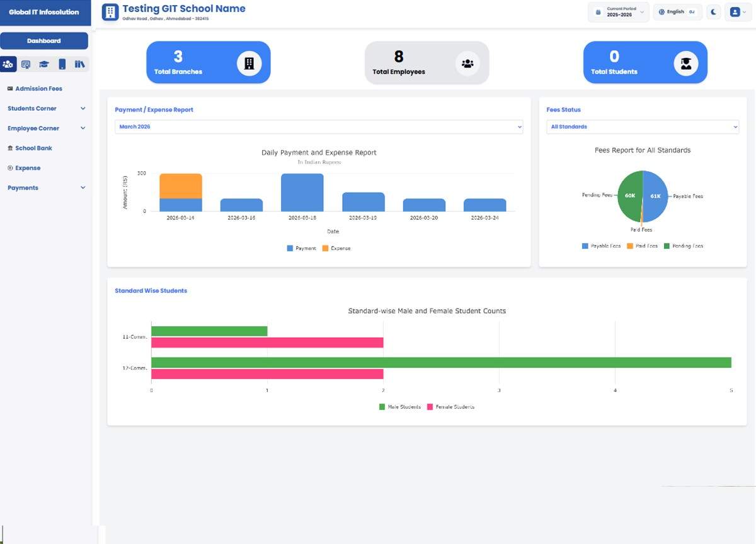Screen dimensions: 756x544
Task: Click the building icon on the Total Branches card
Action: 249,62
